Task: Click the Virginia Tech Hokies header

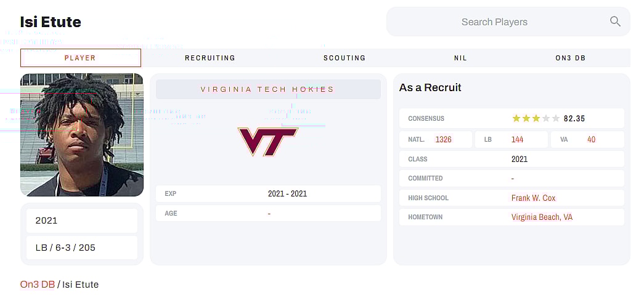Action: [267, 89]
